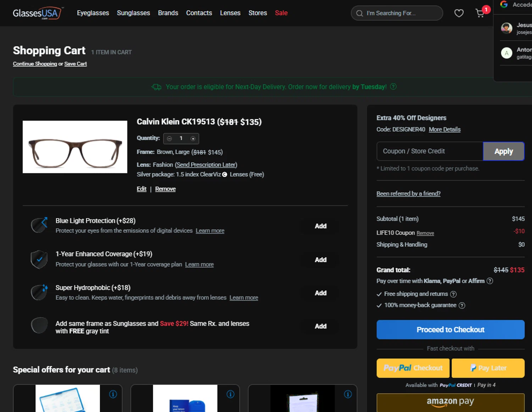532x412 pixels.
Task: Click the money-back guarantee help icon
Action: (462, 305)
